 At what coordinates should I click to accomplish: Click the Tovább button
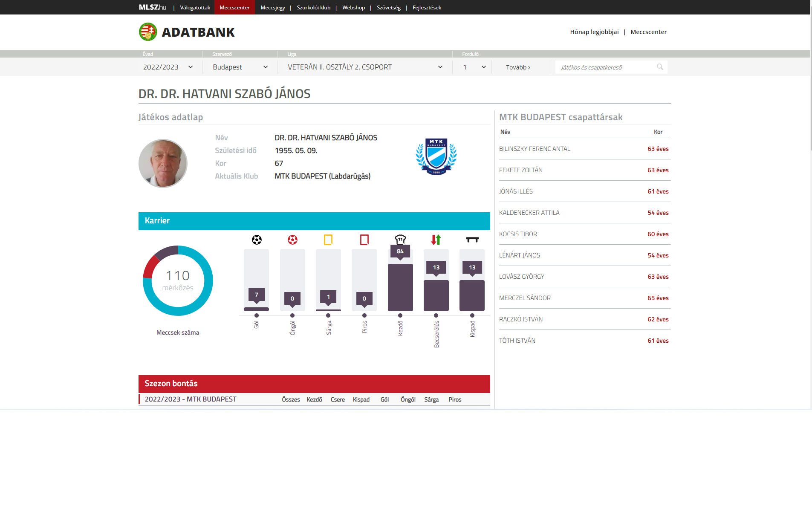pos(518,67)
